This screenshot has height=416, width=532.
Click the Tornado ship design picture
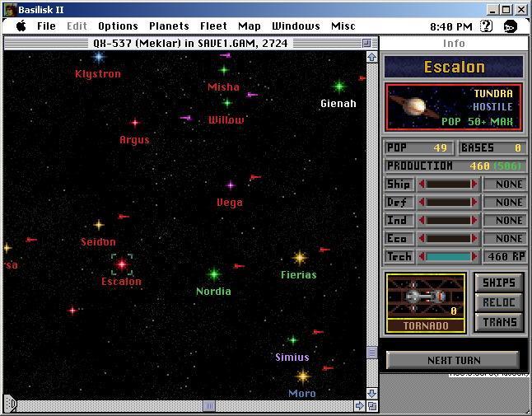[x=426, y=297]
